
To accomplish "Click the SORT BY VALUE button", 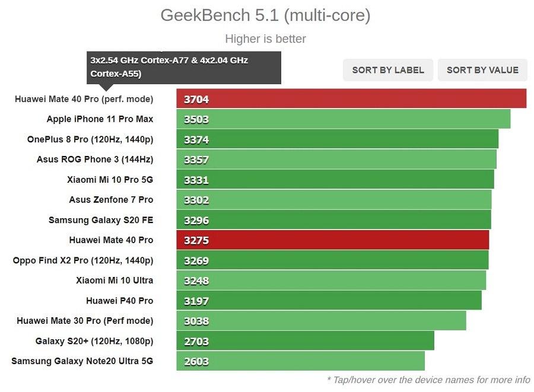I will point(482,70).
